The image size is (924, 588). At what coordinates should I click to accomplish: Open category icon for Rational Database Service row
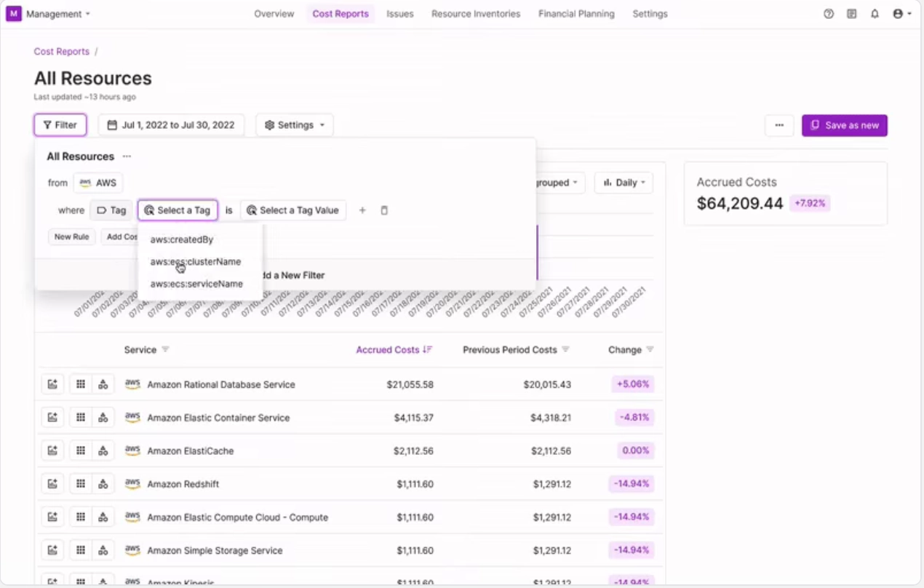click(x=103, y=384)
